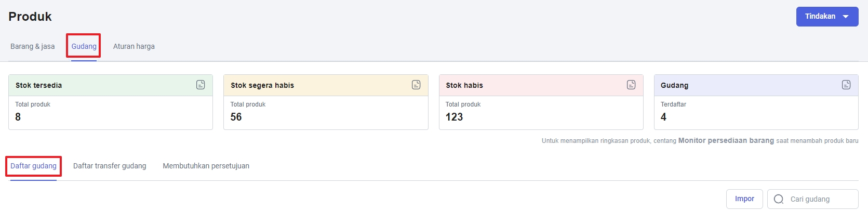Open report icon on Stok segera habis card
Screen dimensions: 868x211
(416, 85)
